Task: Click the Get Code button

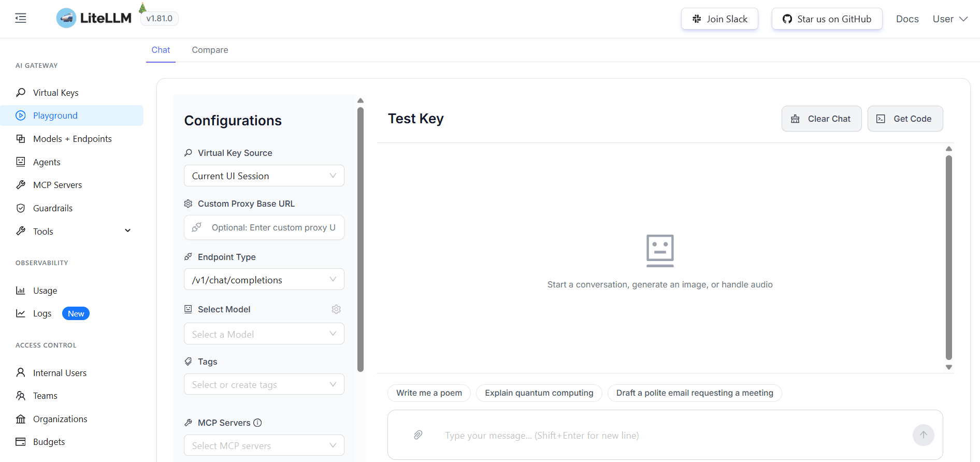Action: click(905, 119)
